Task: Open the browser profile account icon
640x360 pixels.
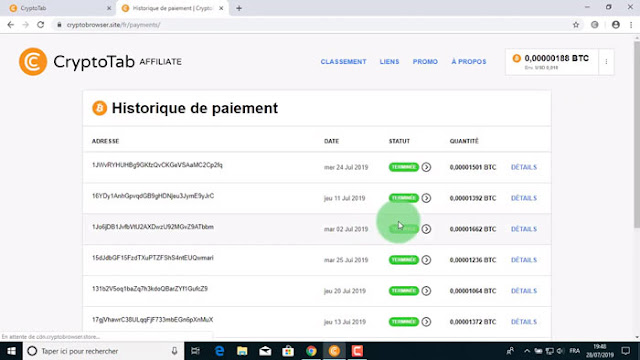Action: [616, 25]
